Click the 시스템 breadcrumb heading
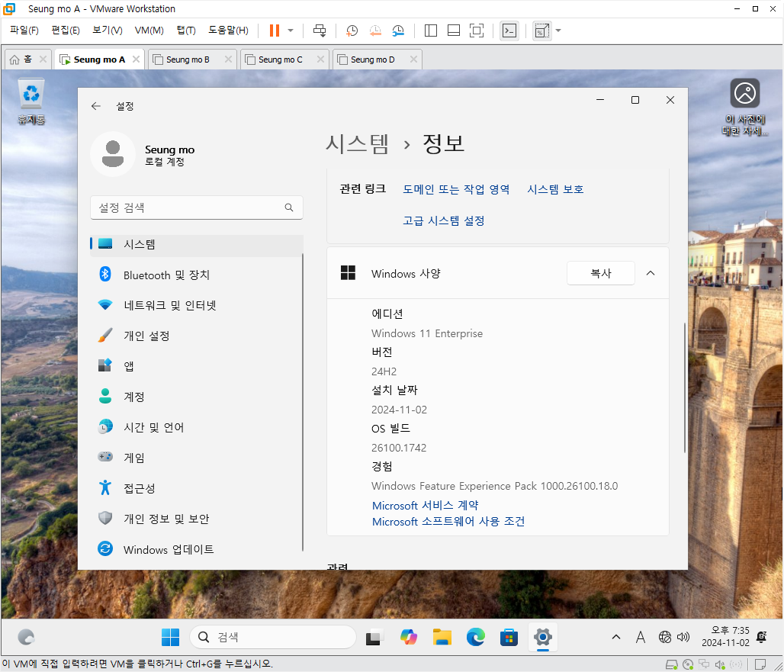 tap(357, 144)
